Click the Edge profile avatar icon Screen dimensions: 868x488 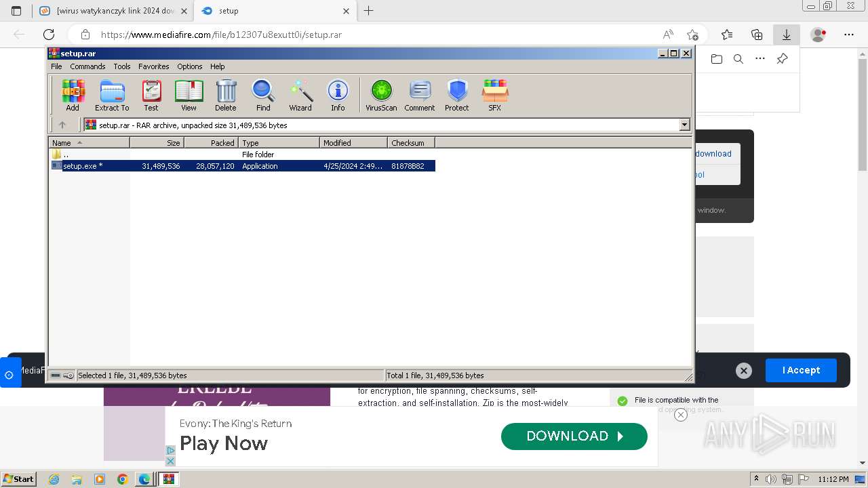click(818, 35)
